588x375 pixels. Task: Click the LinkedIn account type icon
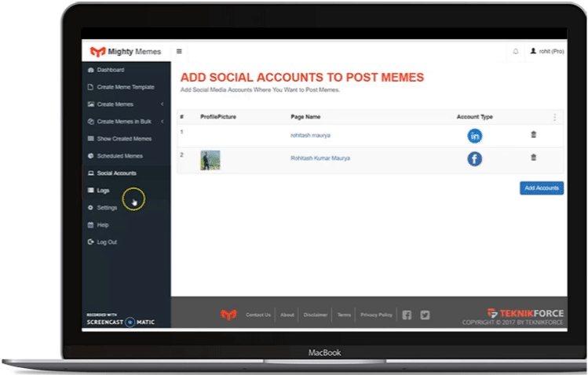[x=475, y=136]
